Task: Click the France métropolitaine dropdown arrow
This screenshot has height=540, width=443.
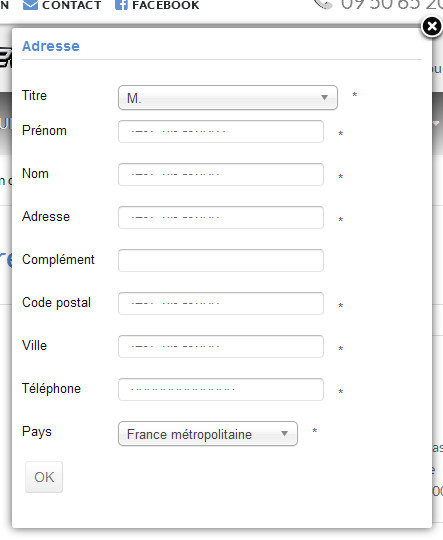Action: [x=284, y=434]
